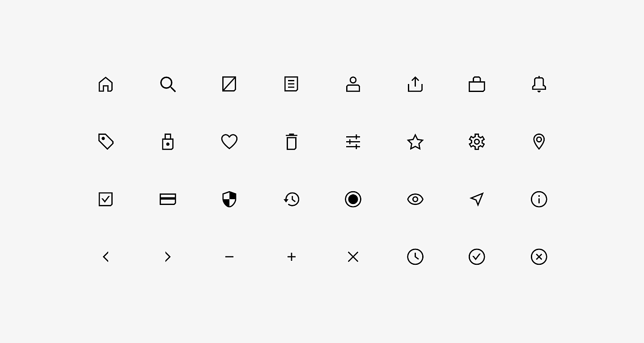644x343 pixels.
Task: Select the magnifying glass search icon
Action: coord(168,84)
